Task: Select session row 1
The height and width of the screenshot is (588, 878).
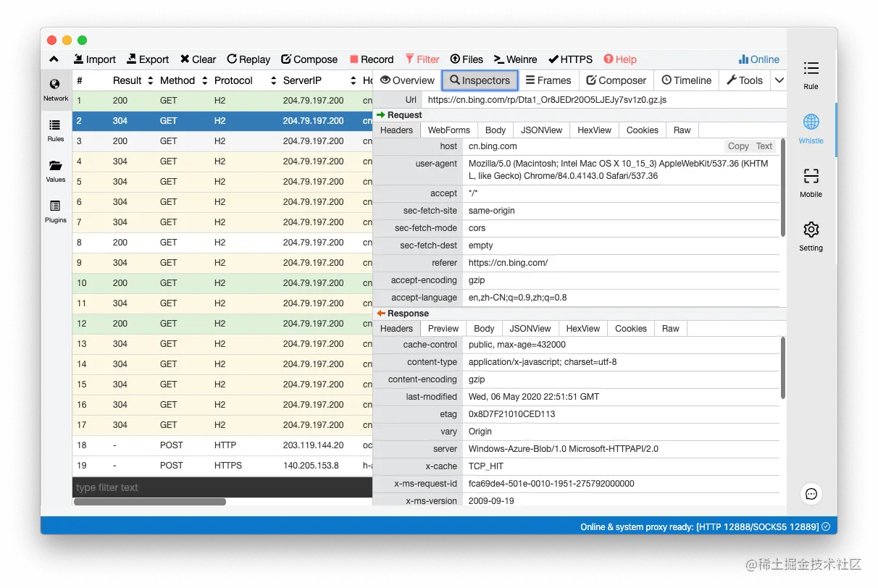Action: tap(222, 101)
